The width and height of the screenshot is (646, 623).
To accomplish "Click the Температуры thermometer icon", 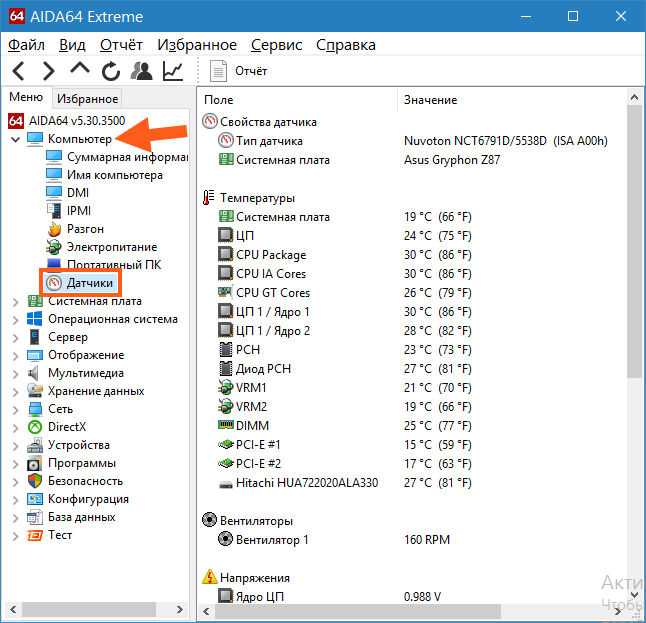I will click(208, 197).
